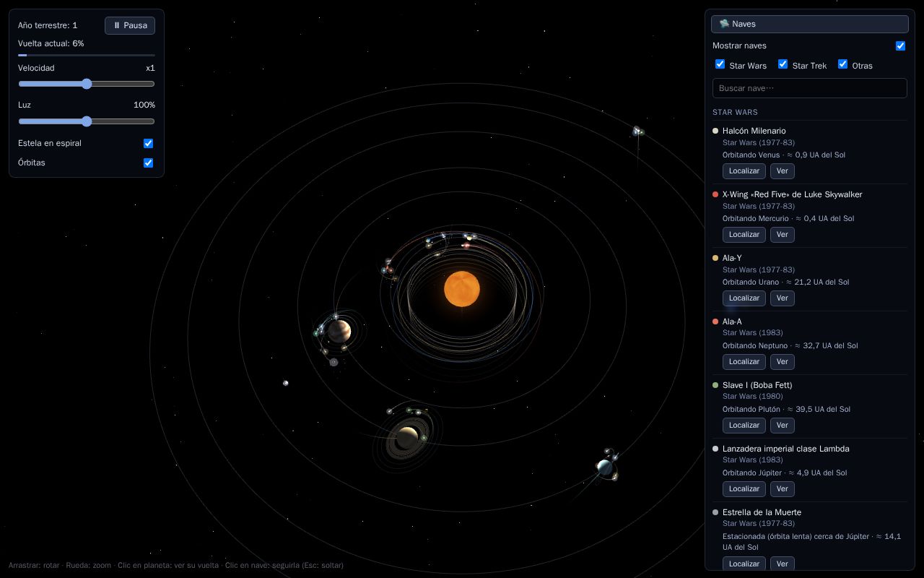The height and width of the screenshot is (578, 924).
Task: Click Ver for Lanzadera imperial clase Lambda
Action: pos(783,489)
